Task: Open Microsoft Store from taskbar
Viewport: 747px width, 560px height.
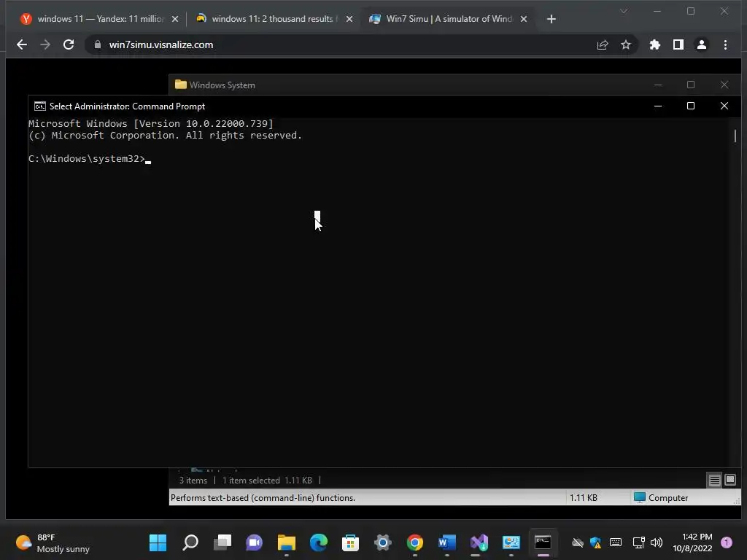Action: click(351, 542)
